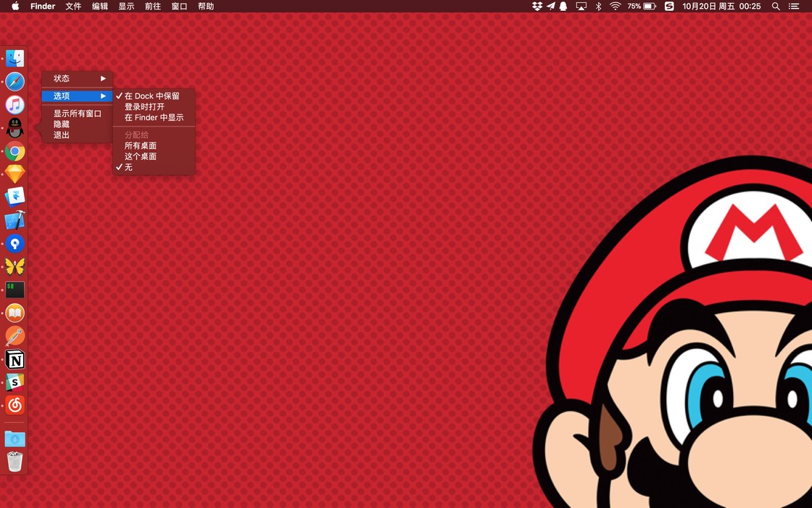812x508 pixels.
Task: Click 显示所有窗口 menu entry
Action: (78, 114)
